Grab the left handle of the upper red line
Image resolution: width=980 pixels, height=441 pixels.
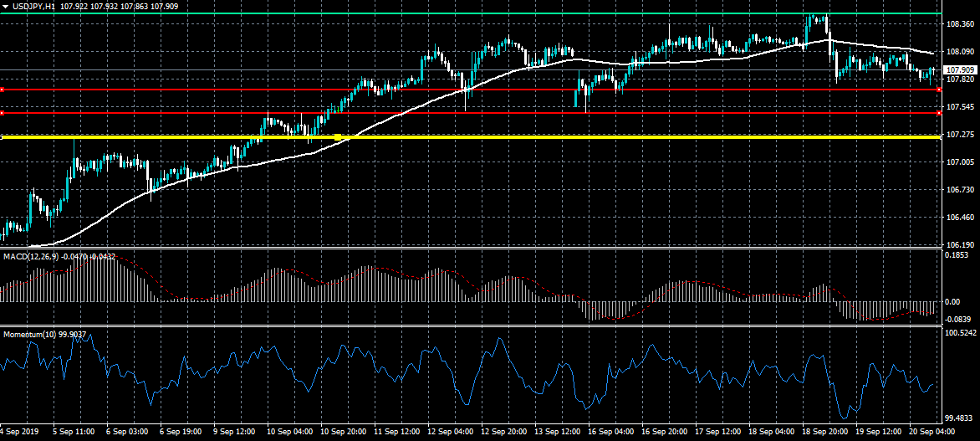[2, 90]
